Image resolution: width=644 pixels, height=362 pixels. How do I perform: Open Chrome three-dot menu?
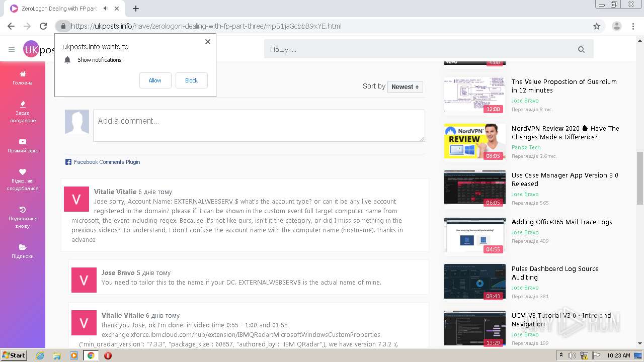632,26
